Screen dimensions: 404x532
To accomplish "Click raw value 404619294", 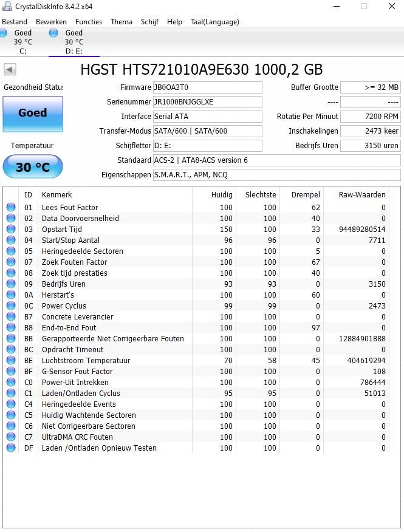I will [x=366, y=360].
